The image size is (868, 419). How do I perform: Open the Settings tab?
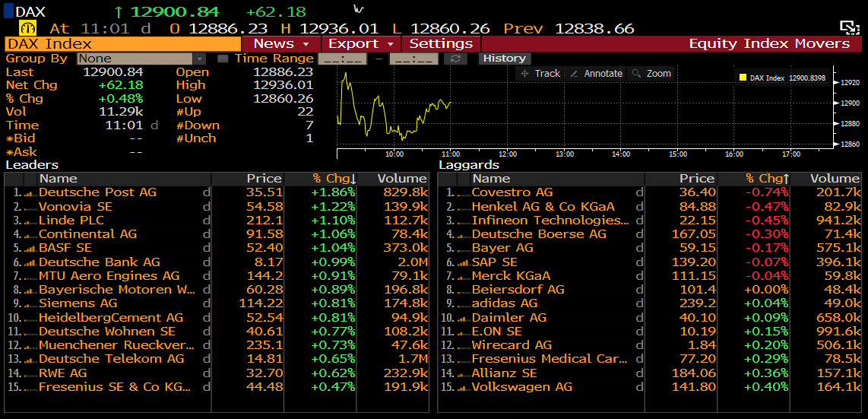[441, 43]
